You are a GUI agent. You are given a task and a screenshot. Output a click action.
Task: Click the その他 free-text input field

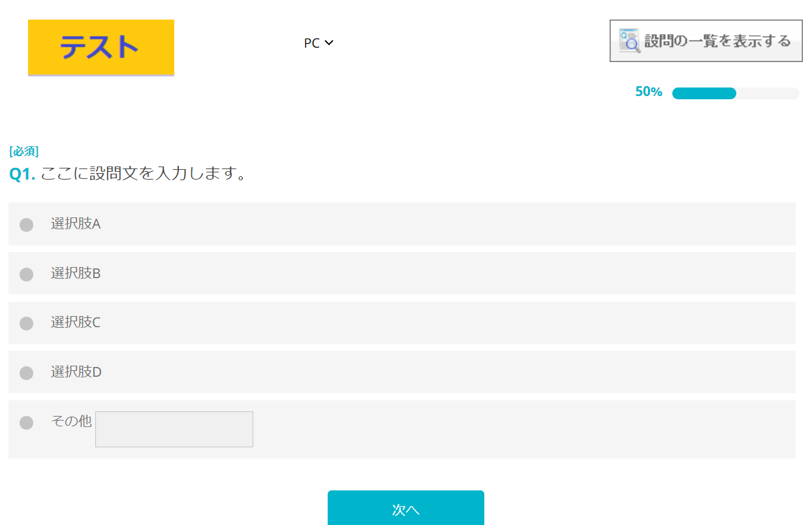[174, 429]
